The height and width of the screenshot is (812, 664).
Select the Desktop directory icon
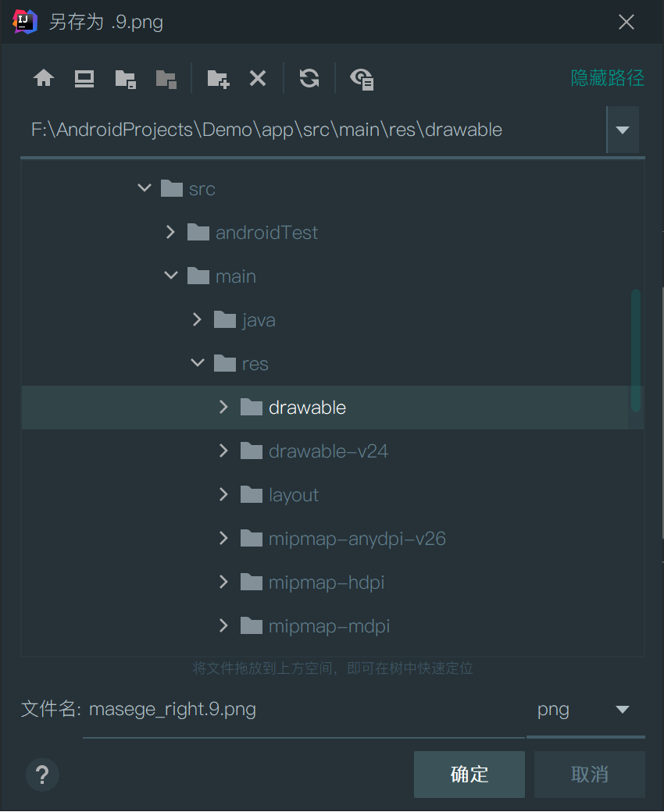pos(84,78)
